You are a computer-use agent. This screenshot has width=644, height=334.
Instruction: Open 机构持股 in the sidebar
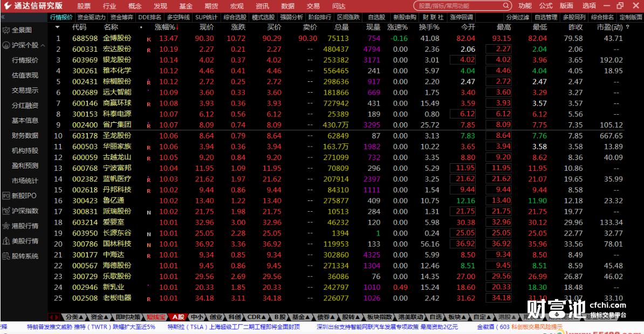click(x=25, y=151)
